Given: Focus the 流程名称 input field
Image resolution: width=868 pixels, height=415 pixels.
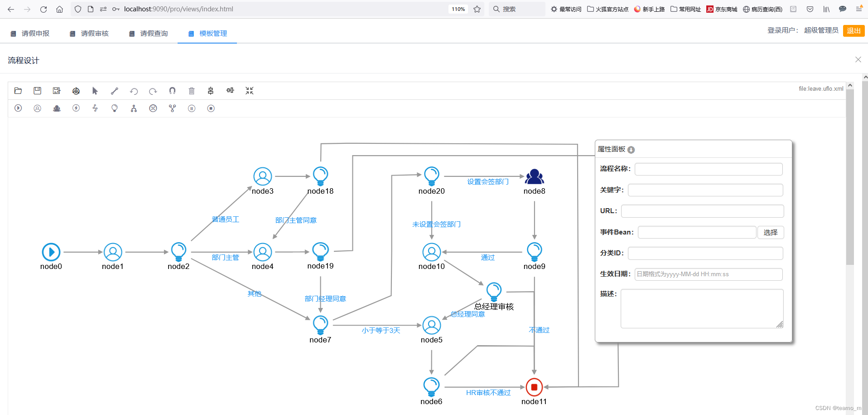Looking at the screenshot, I should (709, 169).
